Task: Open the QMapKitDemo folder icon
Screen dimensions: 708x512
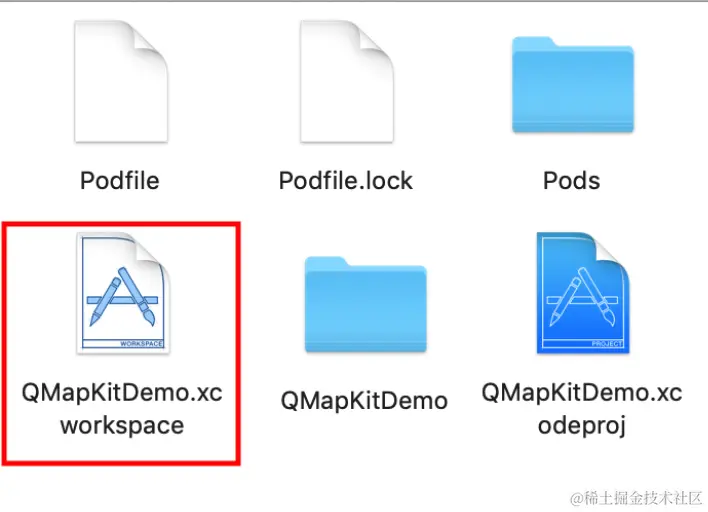Action: point(365,305)
